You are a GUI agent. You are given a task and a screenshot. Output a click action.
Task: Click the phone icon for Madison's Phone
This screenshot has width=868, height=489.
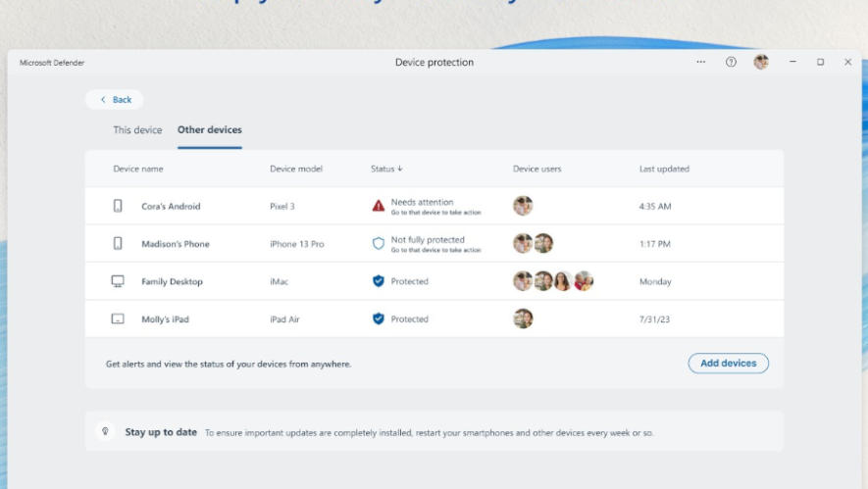[x=118, y=243]
